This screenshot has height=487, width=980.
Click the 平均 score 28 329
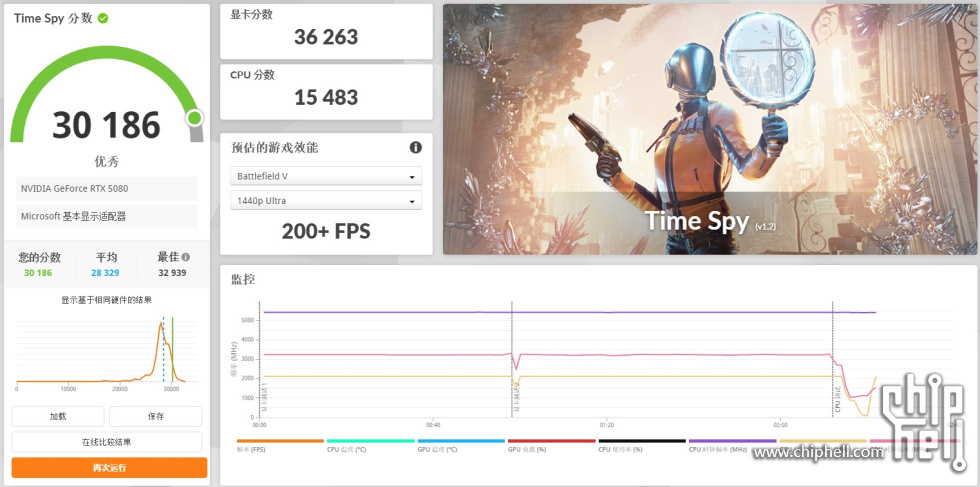[x=106, y=273]
